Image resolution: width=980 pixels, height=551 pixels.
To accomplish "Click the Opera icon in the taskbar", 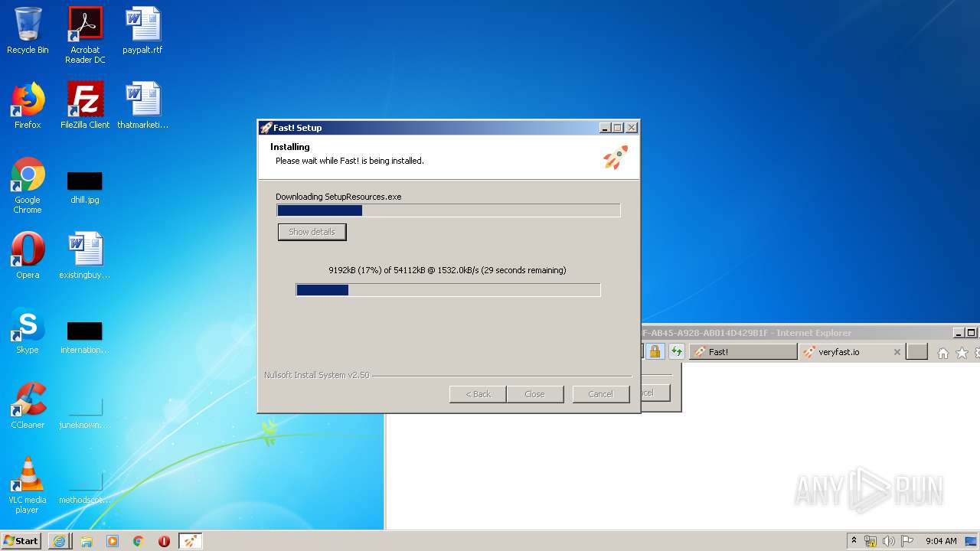I will click(164, 541).
